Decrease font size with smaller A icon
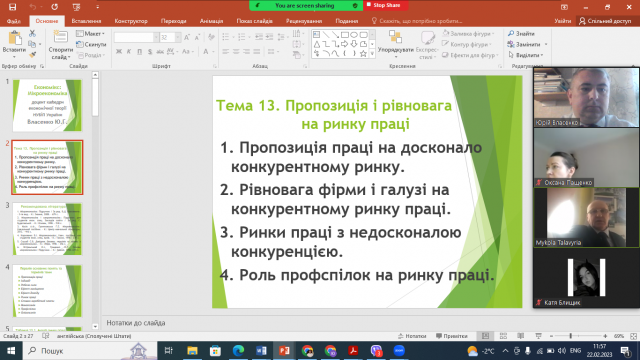This screenshot has height=360, width=640. pos(197,38)
